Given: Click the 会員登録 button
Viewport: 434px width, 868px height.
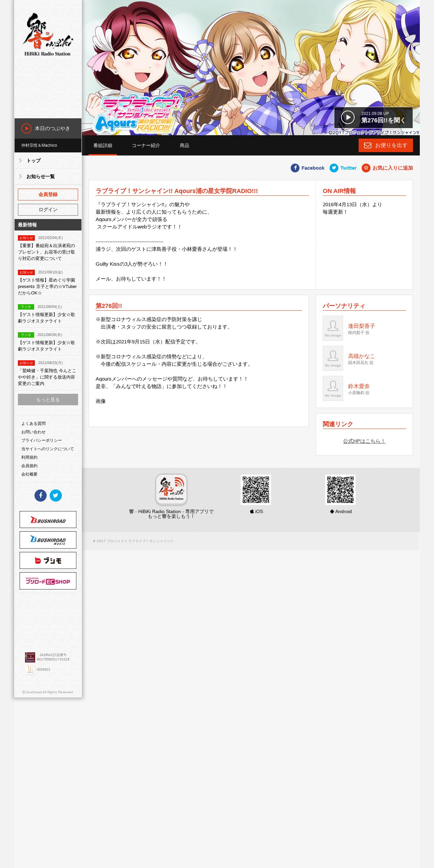Looking at the screenshot, I should [48, 194].
